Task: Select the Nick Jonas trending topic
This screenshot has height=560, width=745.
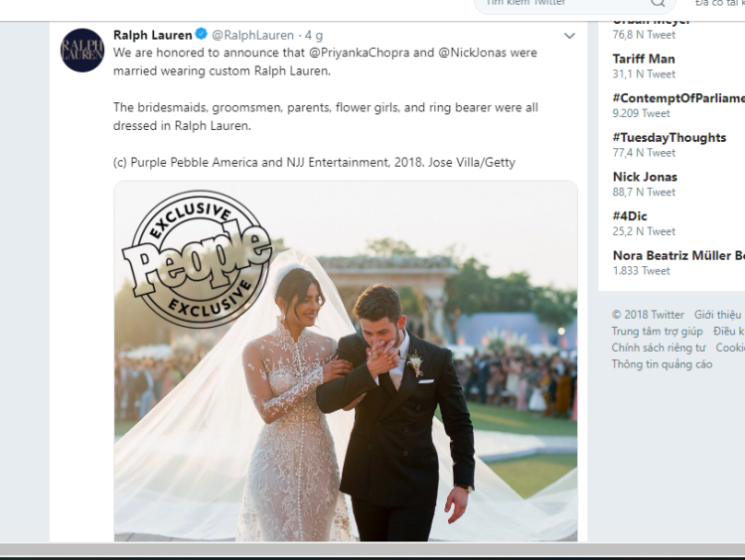Action: click(x=645, y=177)
